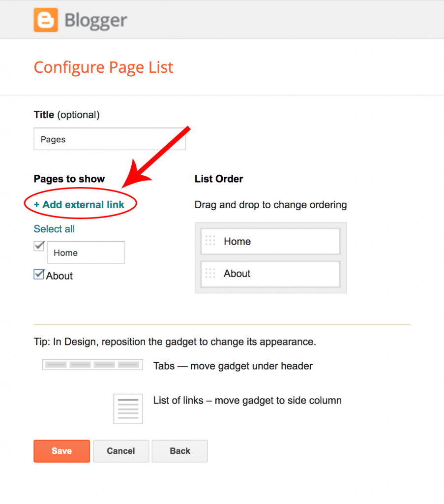Click inside the Title field containing Pages
Image resolution: width=444 pixels, height=504 pixels.
point(109,139)
